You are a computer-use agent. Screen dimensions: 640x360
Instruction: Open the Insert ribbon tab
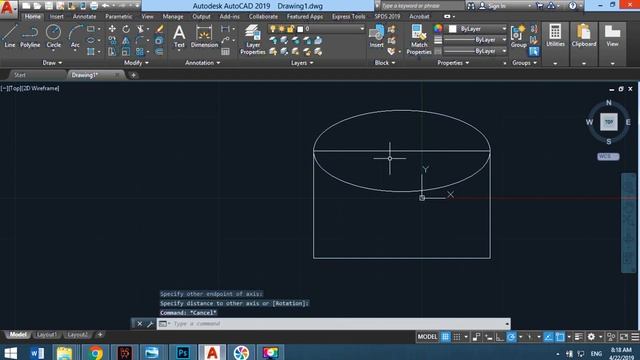click(x=56, y=17)
